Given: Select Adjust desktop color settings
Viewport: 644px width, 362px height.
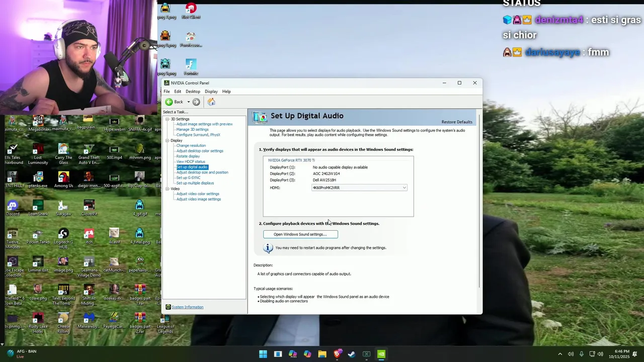Looking at the screenshot, I should 200,151.
